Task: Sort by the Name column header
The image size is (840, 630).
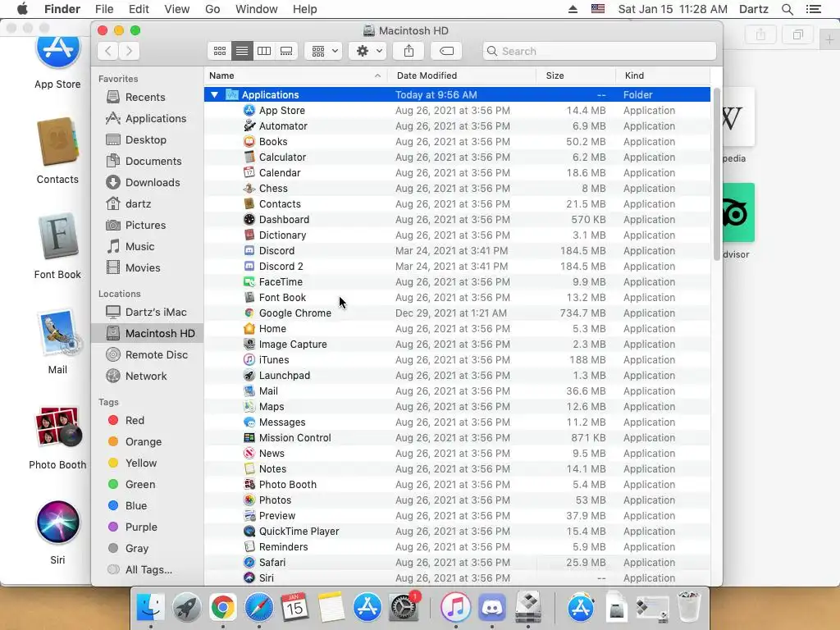Action: tap(295, 75)
